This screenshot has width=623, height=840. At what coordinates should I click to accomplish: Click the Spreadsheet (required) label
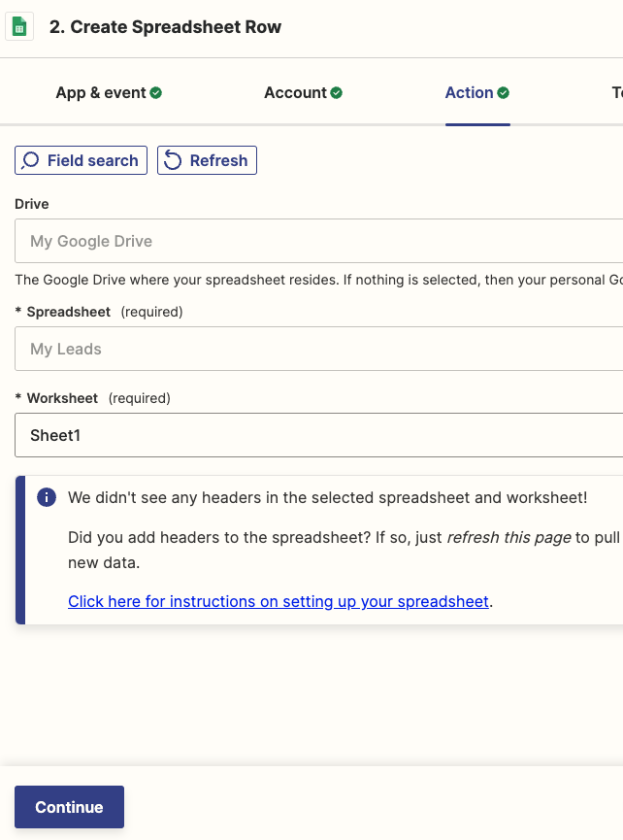click(x=99, y=312)
